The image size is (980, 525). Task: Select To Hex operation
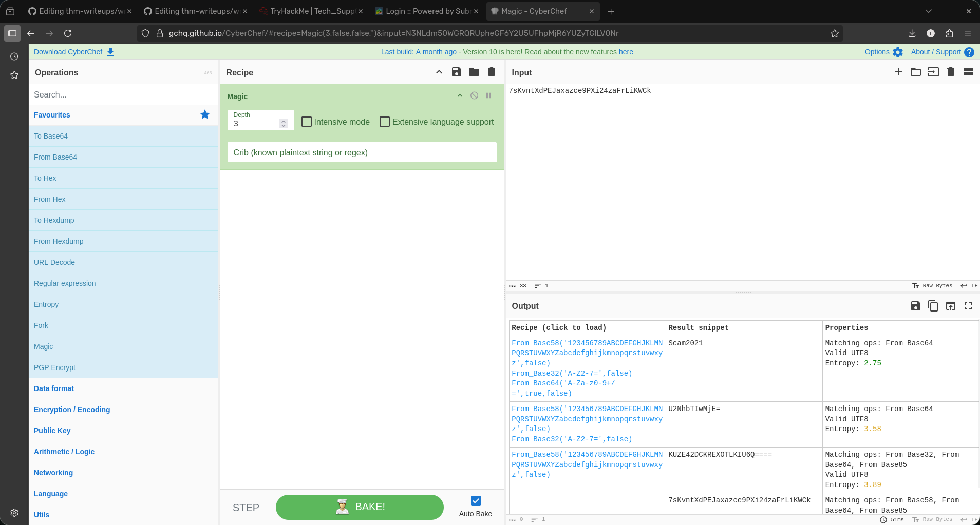123,178
